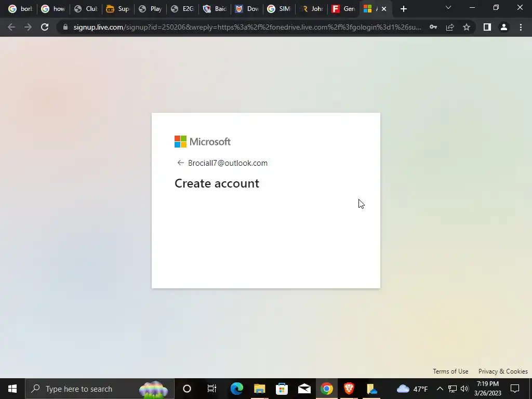
Task: Toggle the browser side panel
Action: pyautogui.click(x=487, y=27)
